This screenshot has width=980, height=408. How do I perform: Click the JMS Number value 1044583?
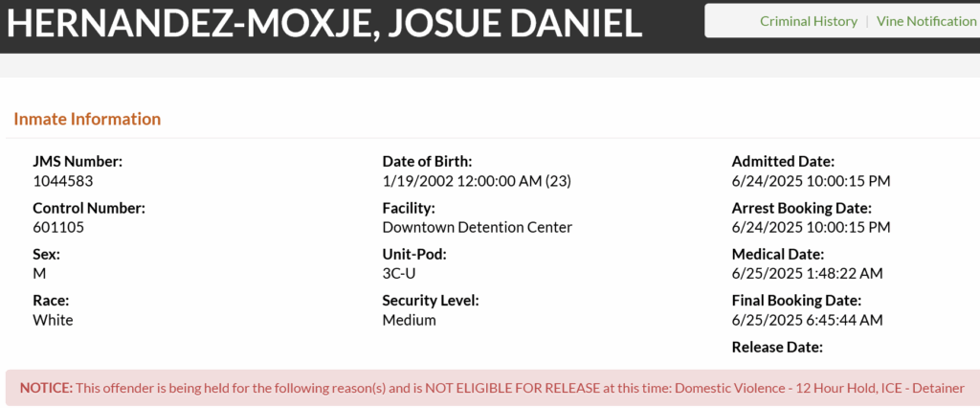click(62, 181)
